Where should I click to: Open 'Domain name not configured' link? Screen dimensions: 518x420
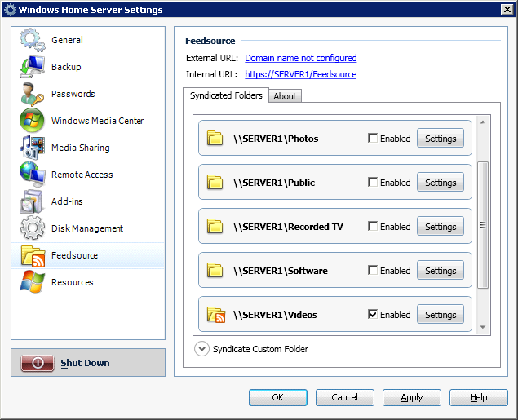[x=301, y=58]
